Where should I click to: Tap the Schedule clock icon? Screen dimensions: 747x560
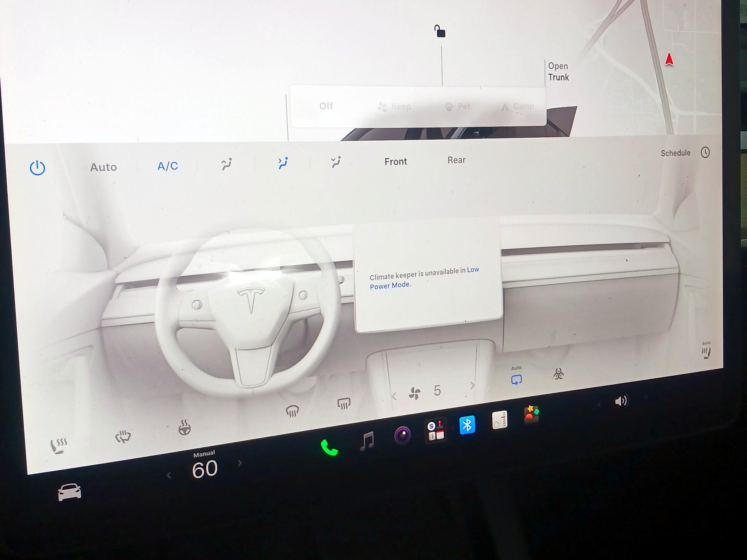705,152
